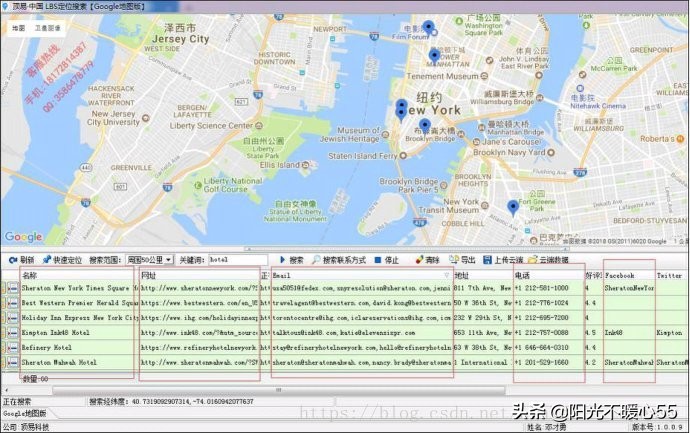This screenshot has width=690, height=433.
Task: Click the Tenement Museum marker icon
Action: coord(484,76)
